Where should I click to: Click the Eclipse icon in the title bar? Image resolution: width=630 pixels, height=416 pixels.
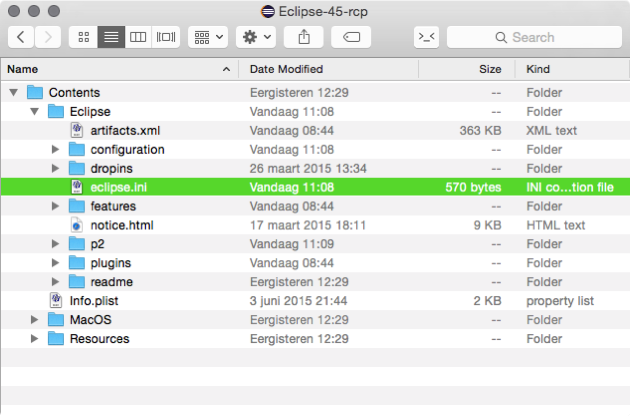tap(268, 11)
